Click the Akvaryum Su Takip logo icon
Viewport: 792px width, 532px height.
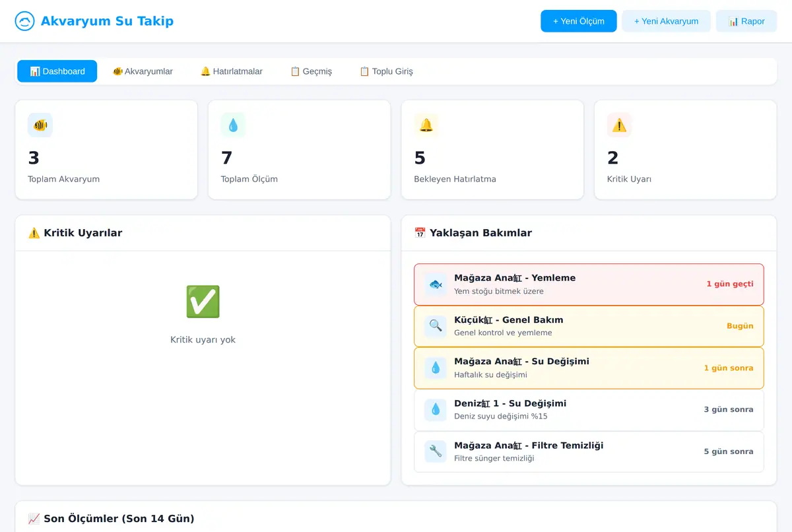pyautogui.click(x=24, y=21)
